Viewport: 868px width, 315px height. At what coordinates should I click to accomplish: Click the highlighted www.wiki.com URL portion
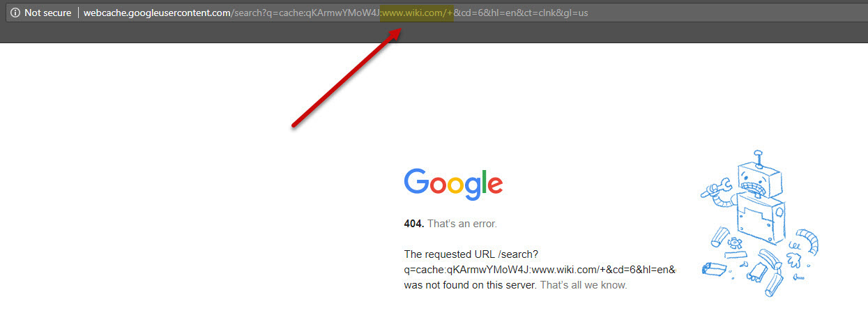[x=417, y=13]
